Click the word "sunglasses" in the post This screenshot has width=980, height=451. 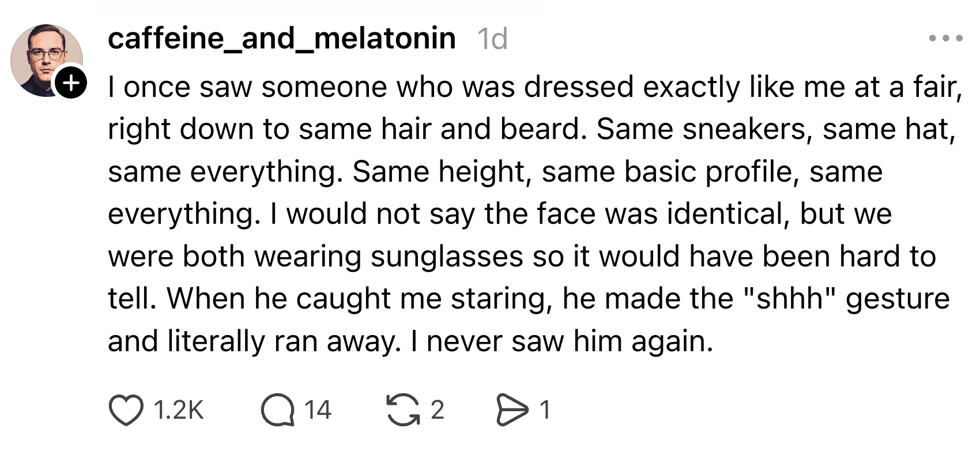pos(446,257)
